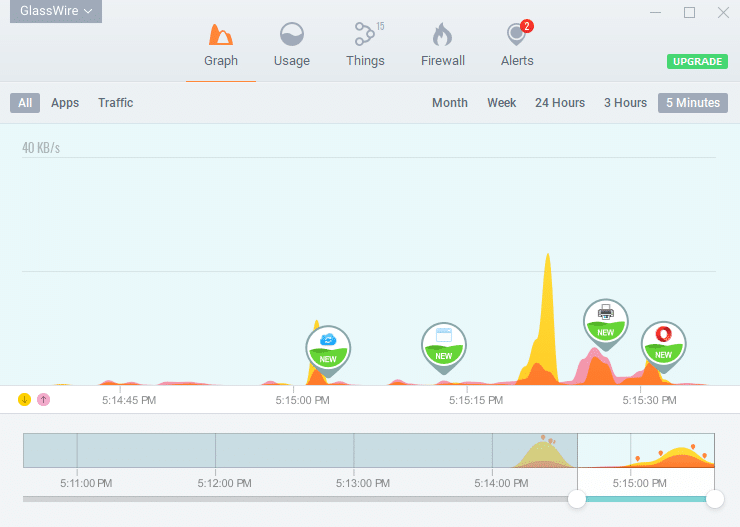Set time range to Month
The image size is (740, 527).
(x=450, y=103)
